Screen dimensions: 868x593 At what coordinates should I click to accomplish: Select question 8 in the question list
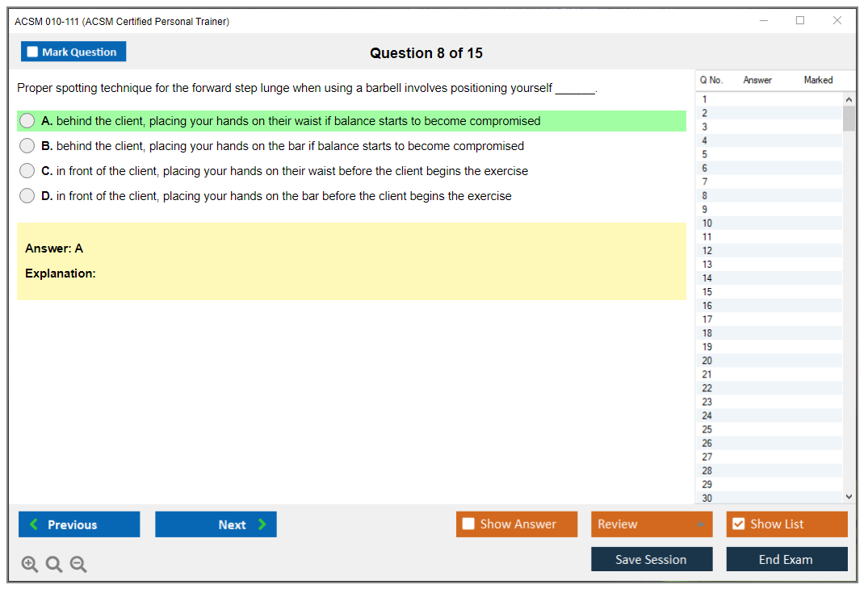[x=705, y=195]
